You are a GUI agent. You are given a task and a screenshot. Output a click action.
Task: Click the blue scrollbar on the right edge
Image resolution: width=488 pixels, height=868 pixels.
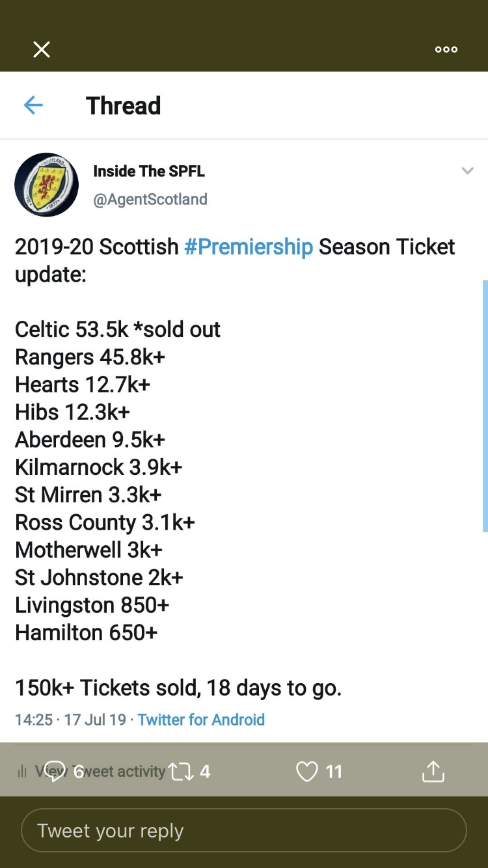tap(485, 406)
